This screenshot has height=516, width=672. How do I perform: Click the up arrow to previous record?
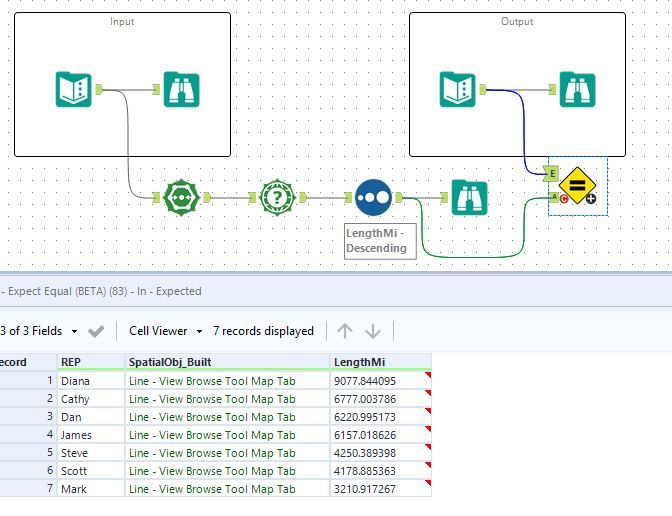point(345,331)
